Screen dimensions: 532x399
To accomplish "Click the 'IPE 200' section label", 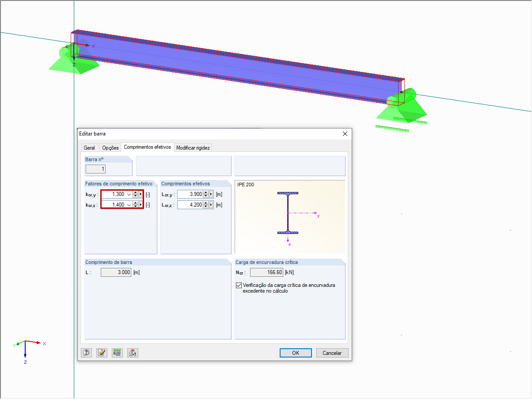I will pyautogui.click(x=246, y=184).
